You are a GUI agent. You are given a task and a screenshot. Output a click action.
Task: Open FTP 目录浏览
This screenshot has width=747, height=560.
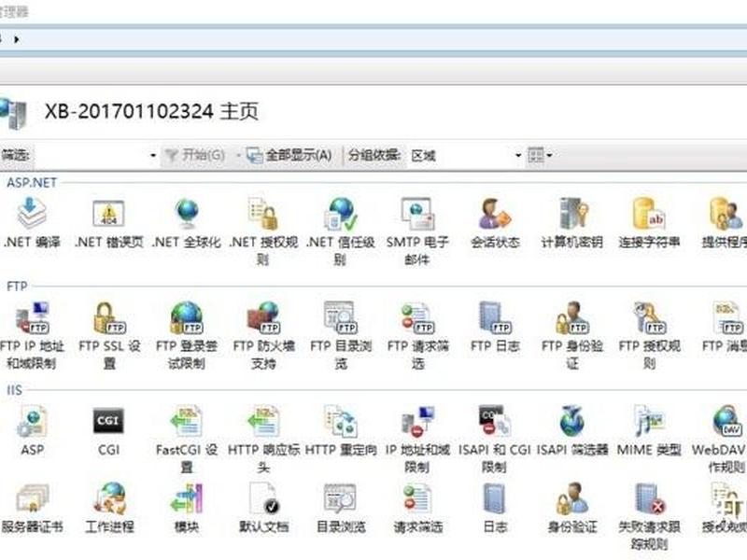coord(341,336)
